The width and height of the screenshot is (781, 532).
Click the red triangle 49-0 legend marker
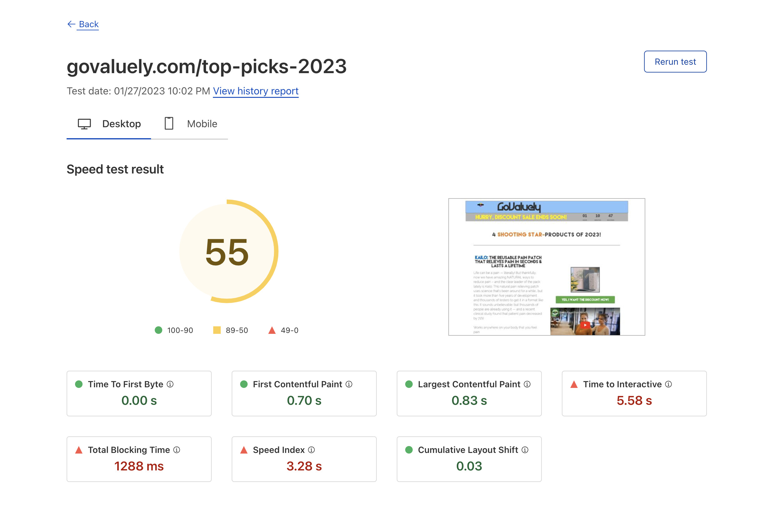coord(272,330)
